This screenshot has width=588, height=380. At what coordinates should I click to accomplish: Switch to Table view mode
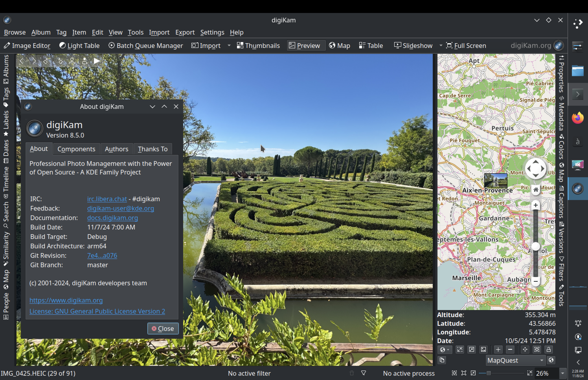tap(371, 46)
